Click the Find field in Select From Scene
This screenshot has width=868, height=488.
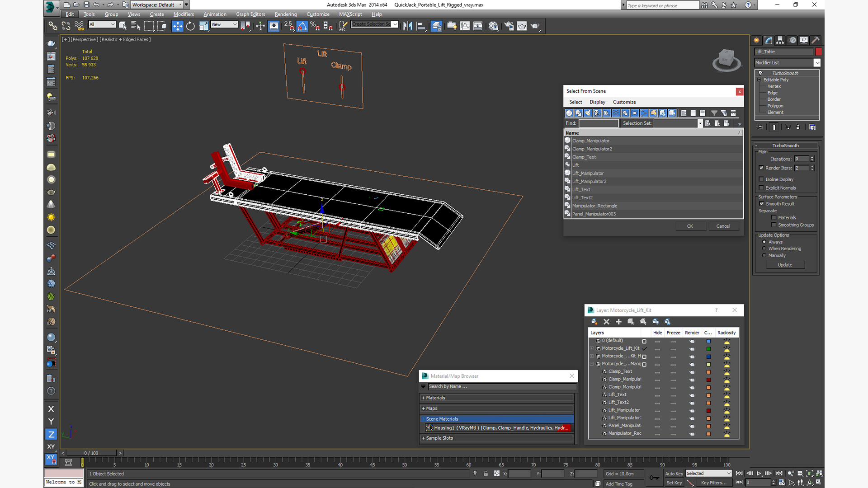point(599,123)
